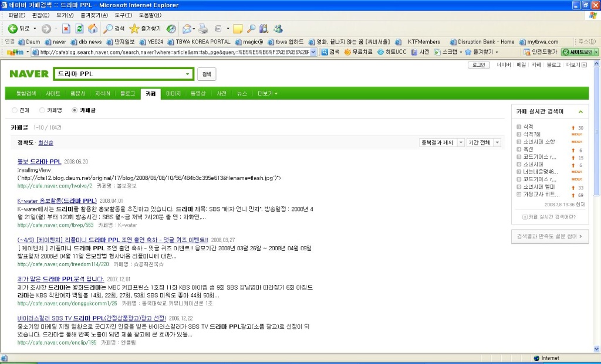Click the alm toolbar logo
601x364 pixels.
(15, 52)
